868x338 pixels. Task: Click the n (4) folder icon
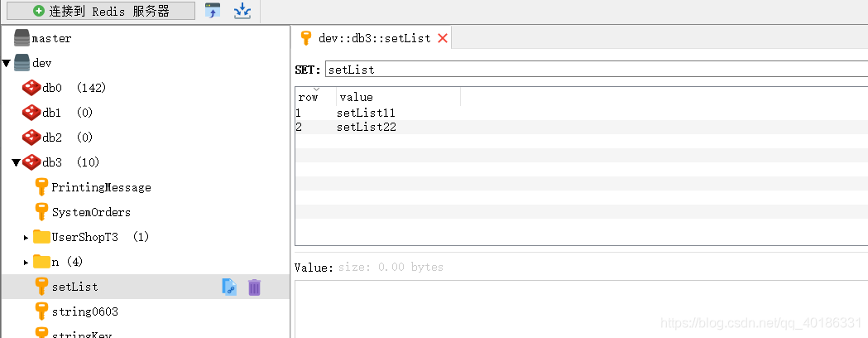tap(41, 261)
